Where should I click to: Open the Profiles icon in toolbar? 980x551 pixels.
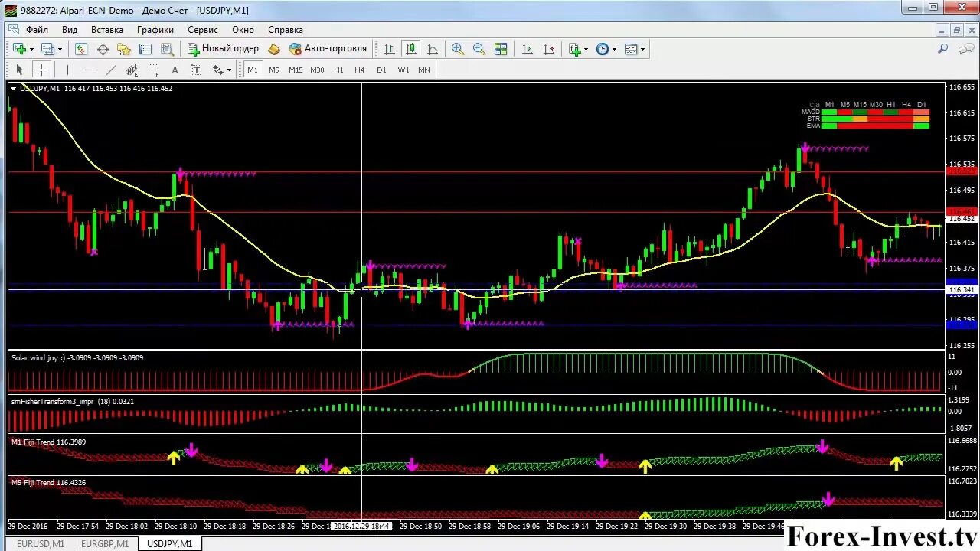pos(47,49)
